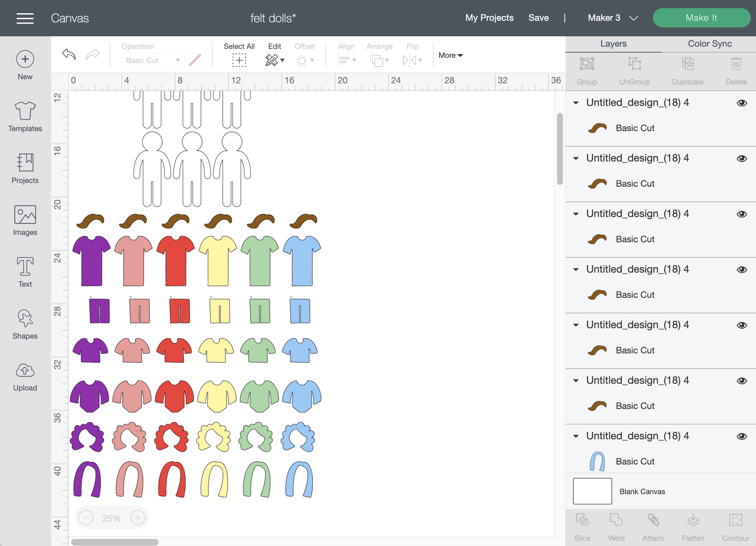
Task: Open the Templates panel
Action: (x=25, y=117)
